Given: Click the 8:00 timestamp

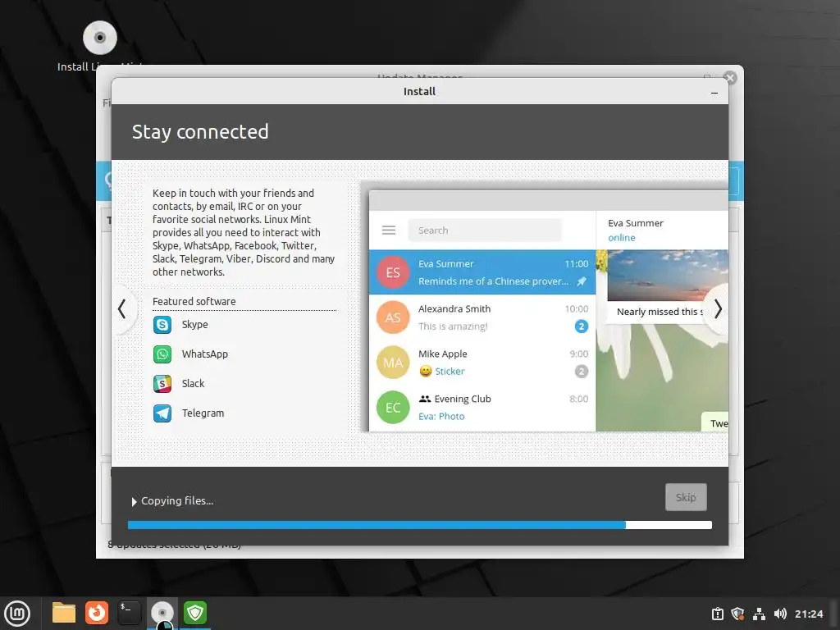Looking at the screenshot, I should tap(578, 399).
